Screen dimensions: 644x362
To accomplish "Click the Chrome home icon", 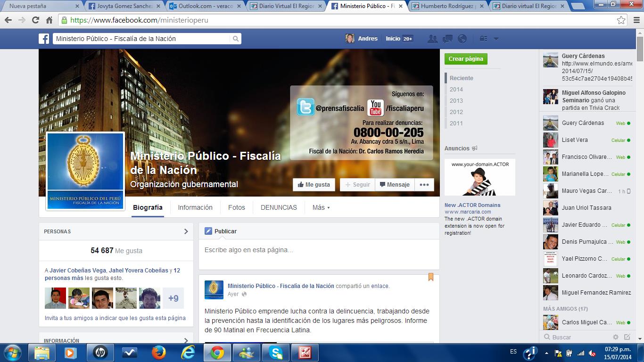I will 49,20.
